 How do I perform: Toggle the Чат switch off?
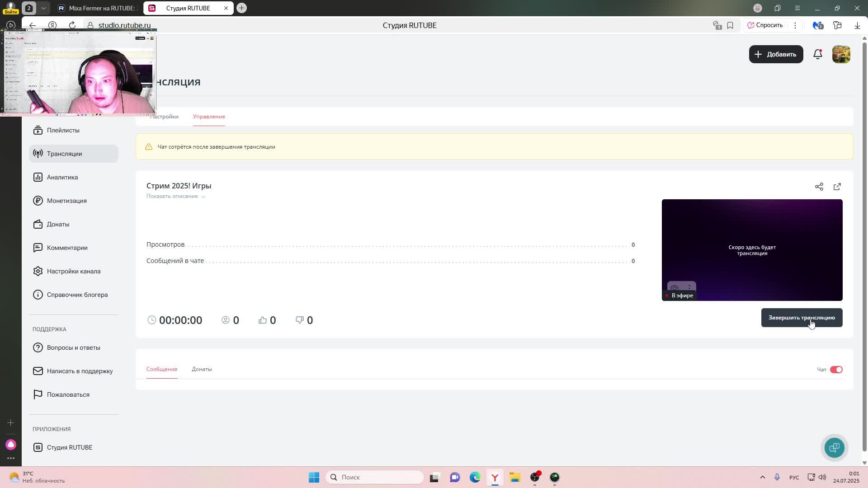pos(836,370)
